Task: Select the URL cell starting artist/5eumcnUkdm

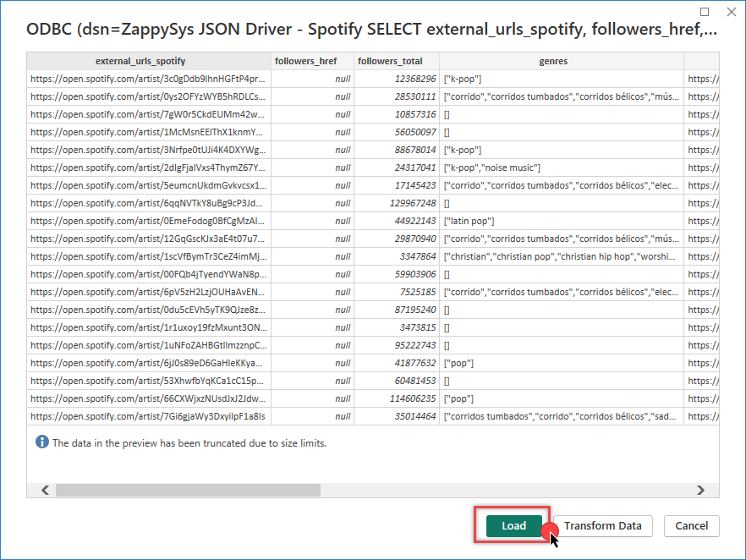Action: point(149,185)
